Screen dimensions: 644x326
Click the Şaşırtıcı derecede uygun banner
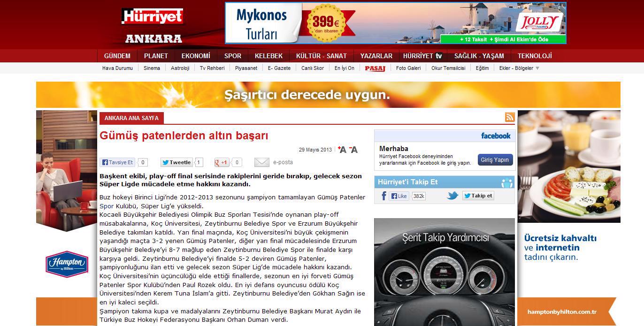coord(328,95)
